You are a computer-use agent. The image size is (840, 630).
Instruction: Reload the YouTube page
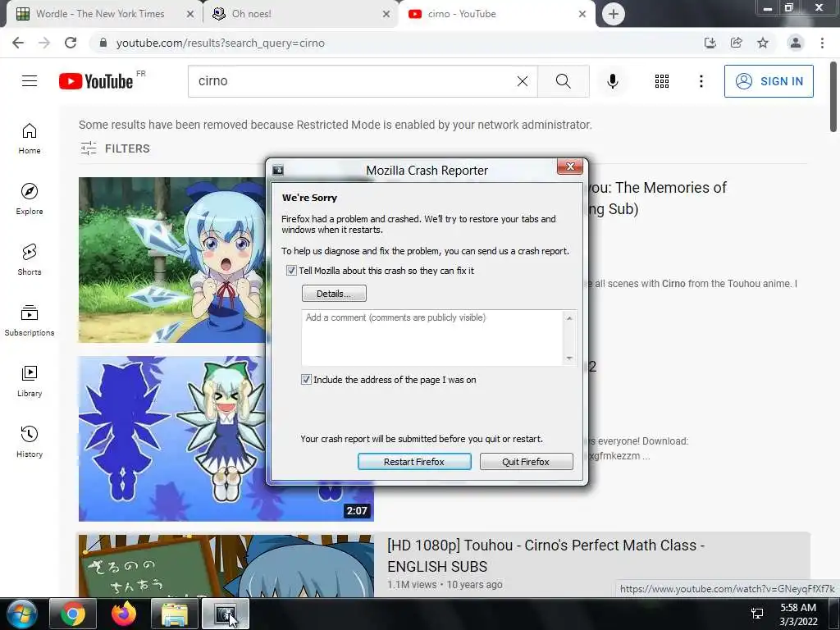tap(71, 43)
